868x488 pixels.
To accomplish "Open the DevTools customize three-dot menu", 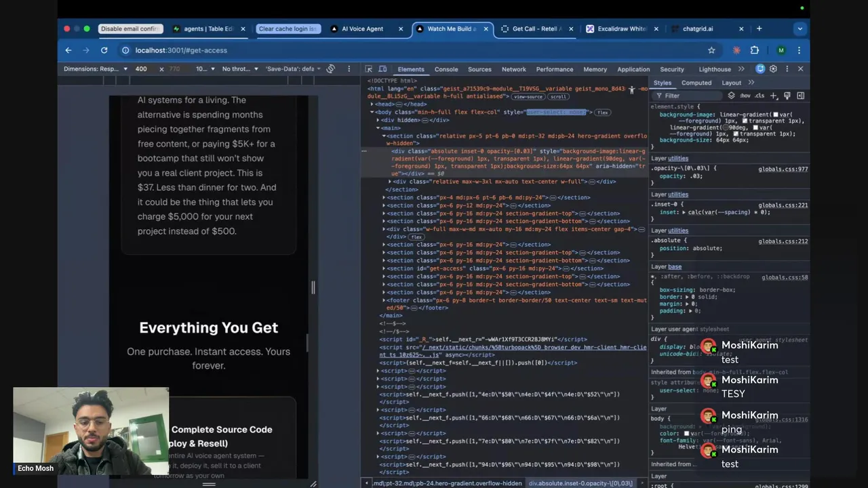I will (787, 69).
